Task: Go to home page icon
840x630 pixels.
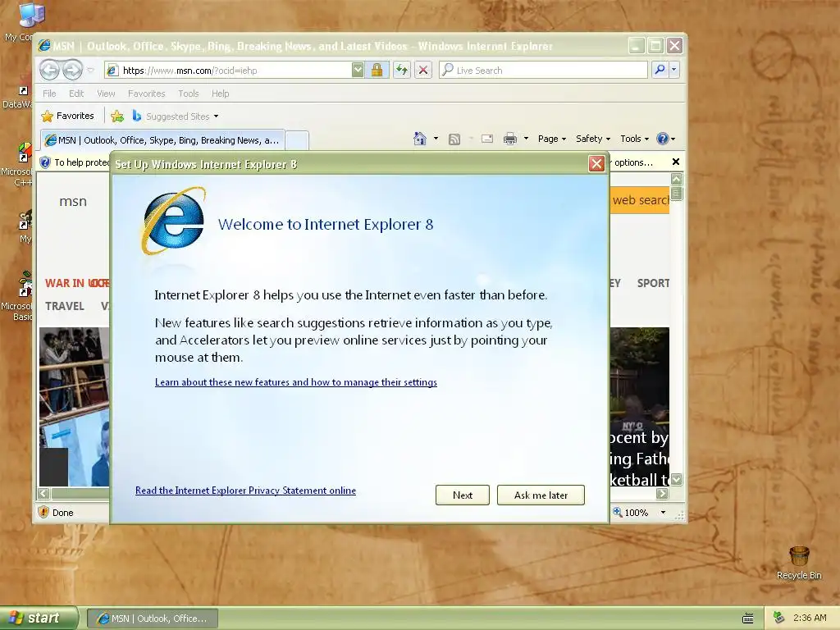Action: pos(420,139)
